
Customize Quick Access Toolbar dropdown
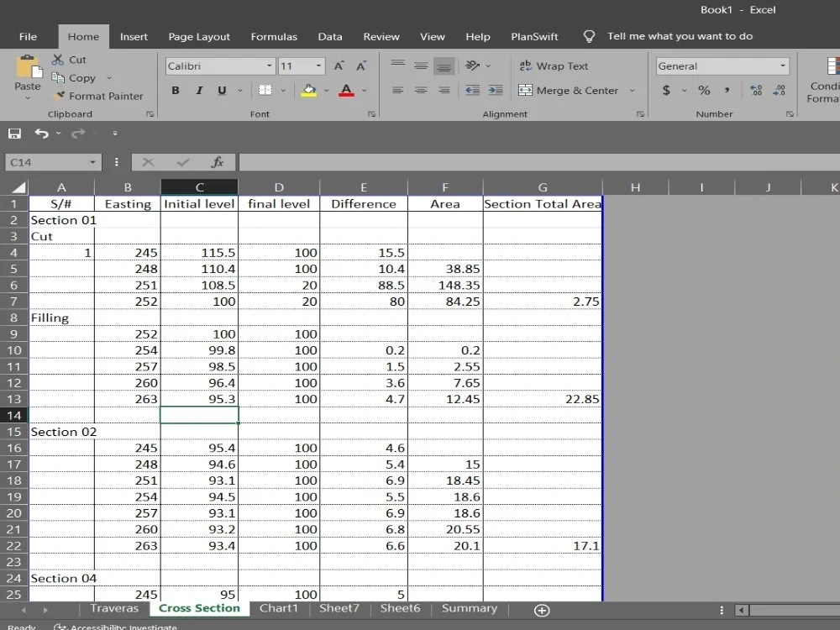(x=114, y=134)
